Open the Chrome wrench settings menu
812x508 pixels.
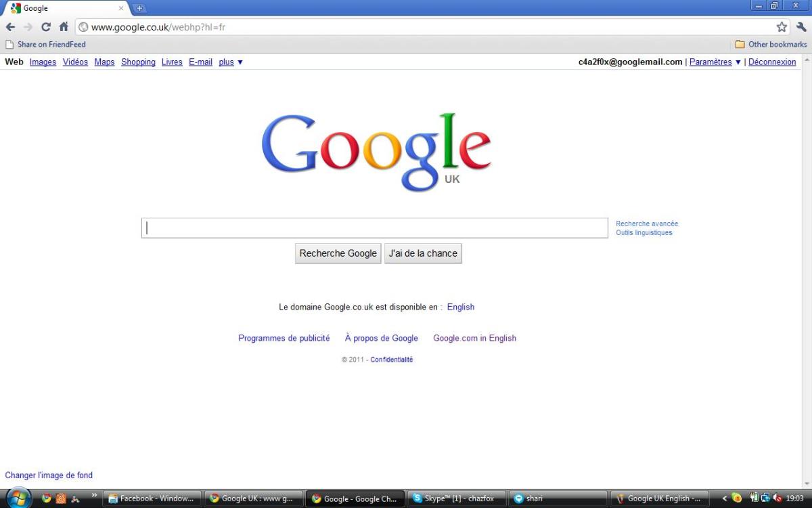[x=801, y=27]
